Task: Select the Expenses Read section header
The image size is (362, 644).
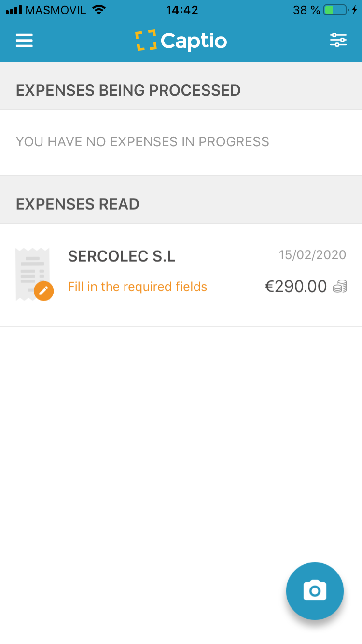Action: click(x=78, y=204)
